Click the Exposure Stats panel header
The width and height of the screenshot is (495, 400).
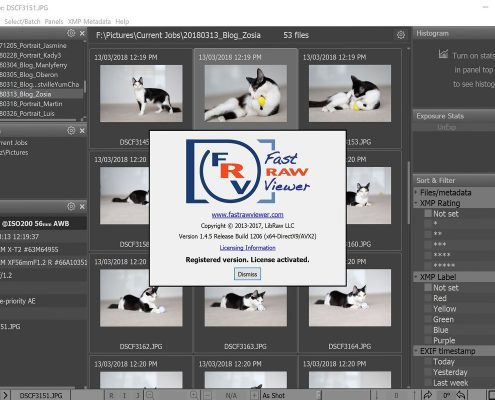(x=454, y=116)
